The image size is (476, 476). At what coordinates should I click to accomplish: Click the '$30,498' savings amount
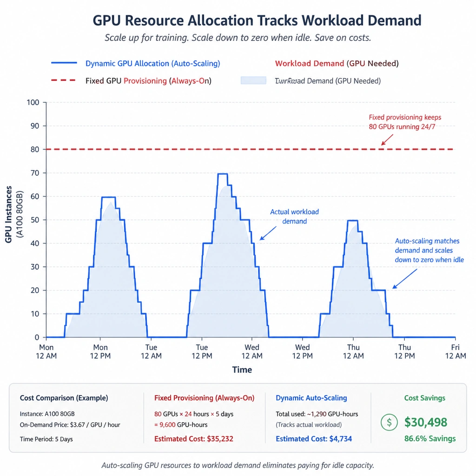[426, 422]
